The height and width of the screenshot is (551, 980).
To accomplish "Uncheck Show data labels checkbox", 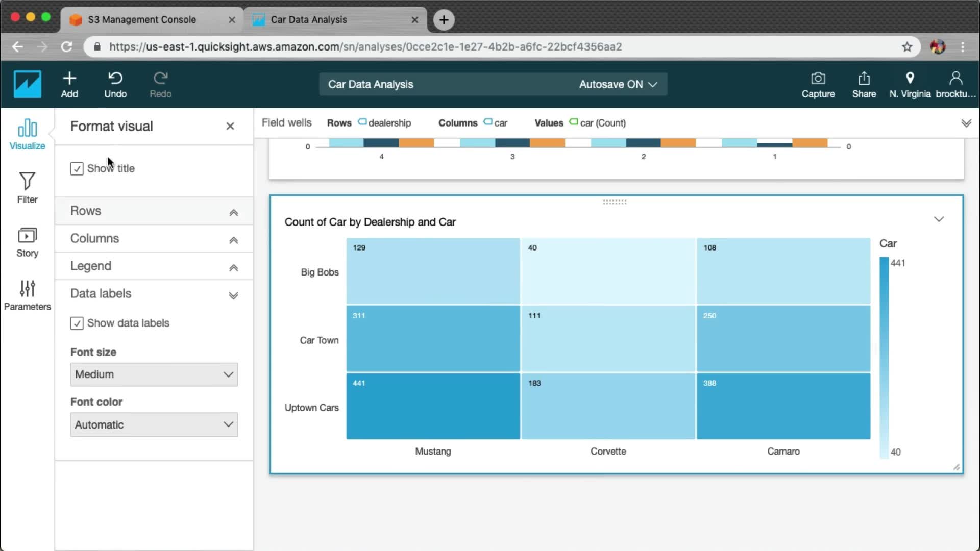I will tap(77, 323).
